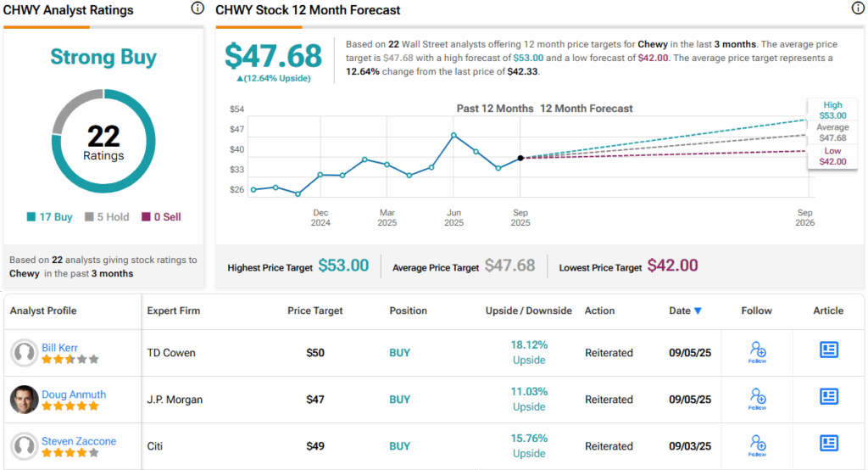Open article icon for Citi row

point(828,444)
